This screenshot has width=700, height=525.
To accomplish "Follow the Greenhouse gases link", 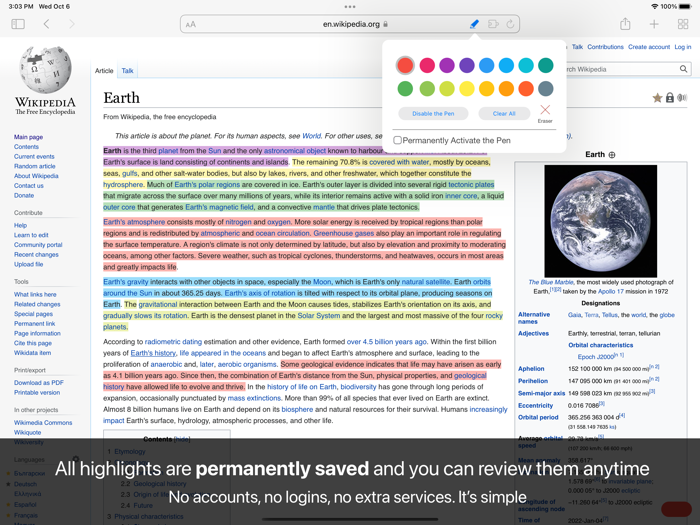I will 344,233.
